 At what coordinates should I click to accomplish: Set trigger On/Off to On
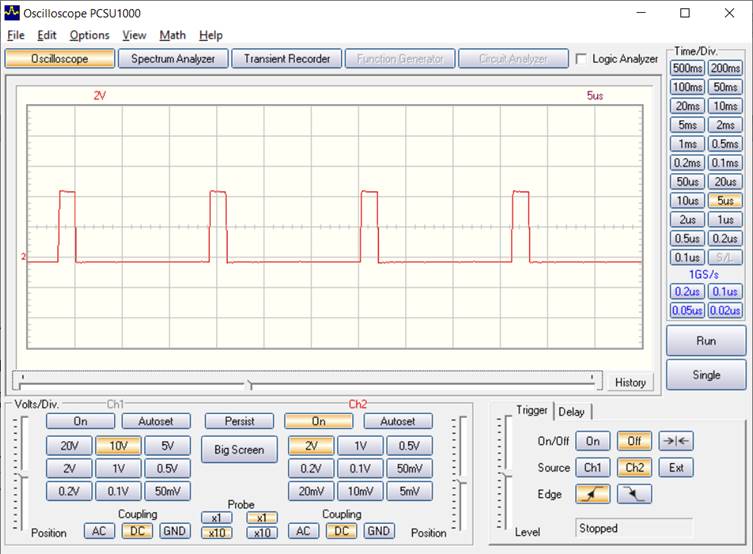[592, 441]
